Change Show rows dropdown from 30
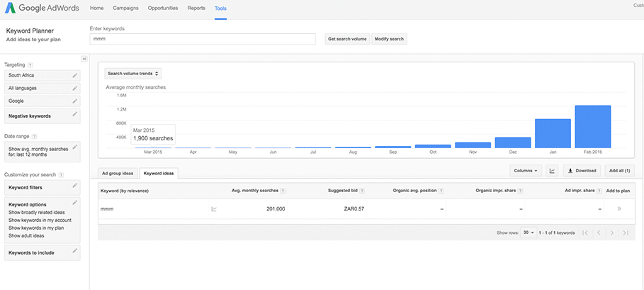The image size is (644, 290). click(x=529, y=233)
